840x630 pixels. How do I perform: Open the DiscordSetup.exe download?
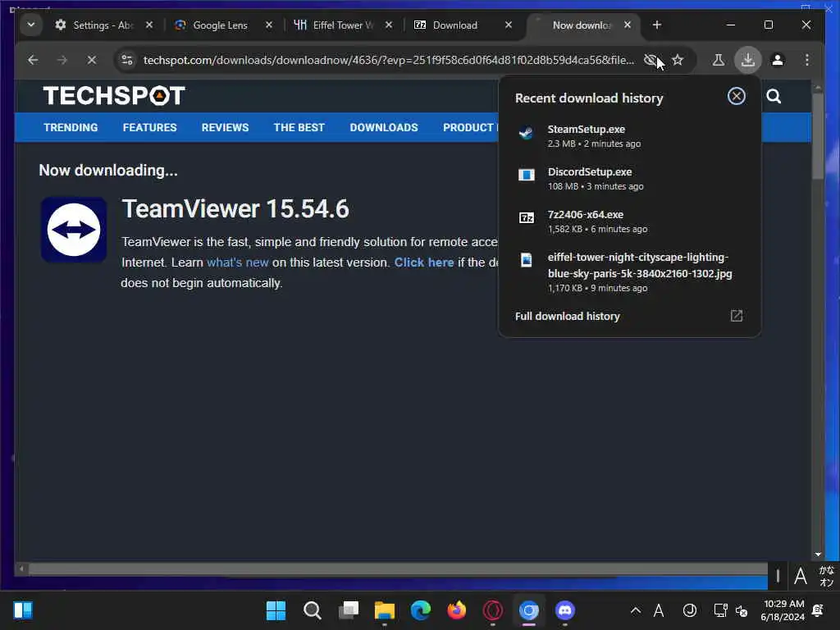[629, 179]
